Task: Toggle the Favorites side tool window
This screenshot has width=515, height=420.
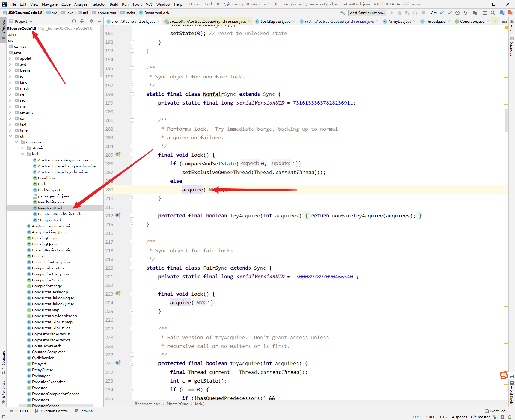Action: coord(4,392)
